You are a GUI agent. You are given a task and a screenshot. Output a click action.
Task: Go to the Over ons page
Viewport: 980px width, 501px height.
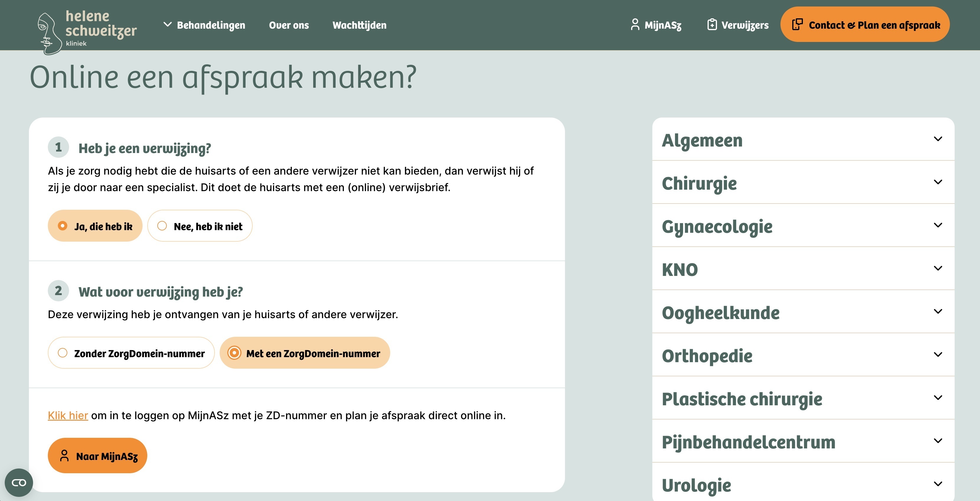[x=289, y=25]
